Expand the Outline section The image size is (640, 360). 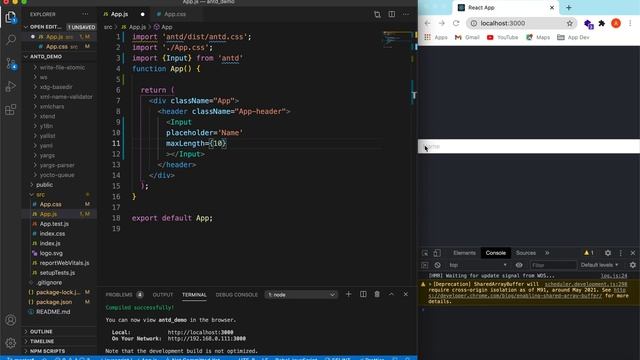41,331
